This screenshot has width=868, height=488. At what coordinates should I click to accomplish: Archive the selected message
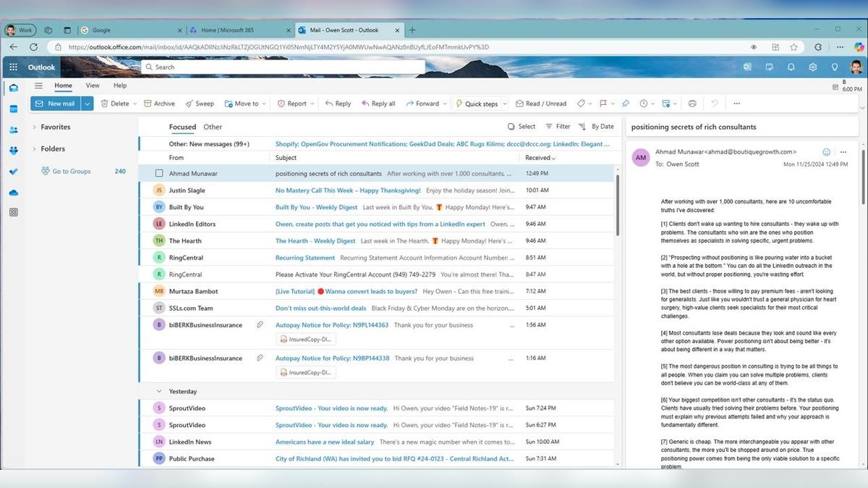tap(159, 104)
